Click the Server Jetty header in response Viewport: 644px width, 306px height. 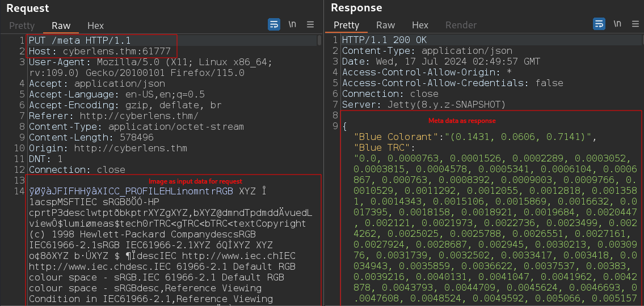pos(423,105)
